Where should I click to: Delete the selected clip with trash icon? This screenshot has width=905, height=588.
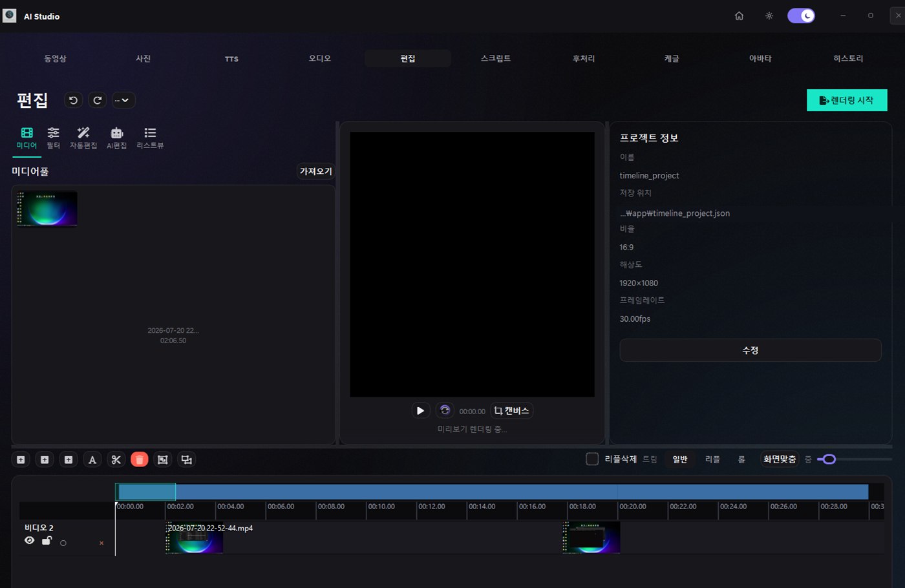140,460
